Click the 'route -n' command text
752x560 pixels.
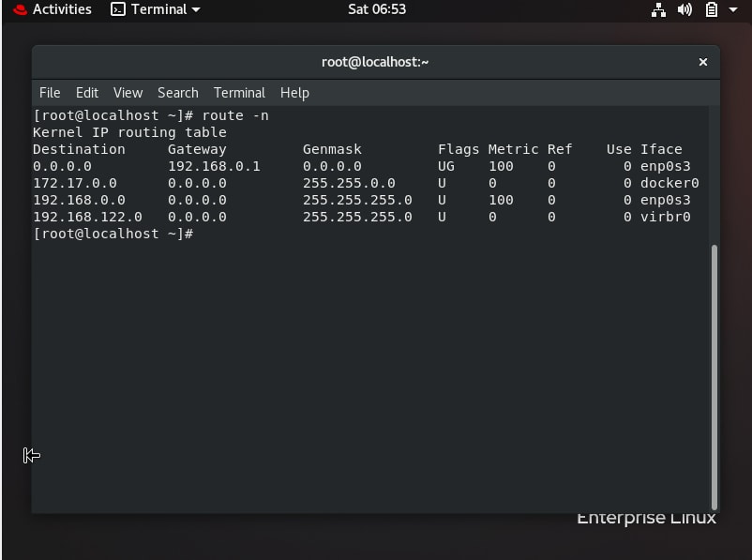[235, 115]
